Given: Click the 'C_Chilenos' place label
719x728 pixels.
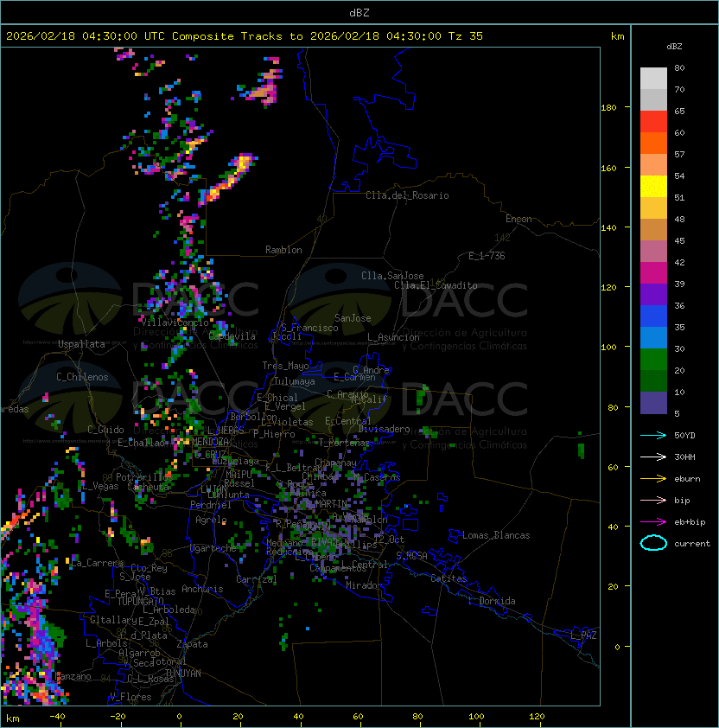Looking at the screenshot, I should tap(82, 377).
